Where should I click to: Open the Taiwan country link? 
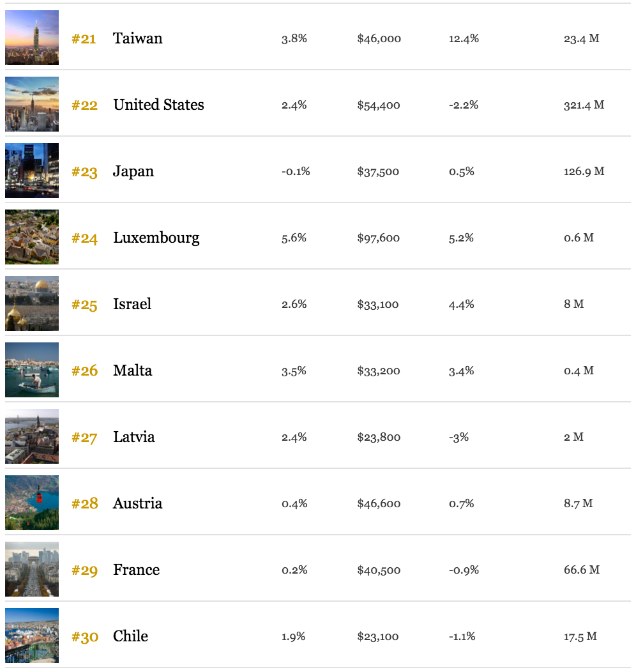pos(137,38)
